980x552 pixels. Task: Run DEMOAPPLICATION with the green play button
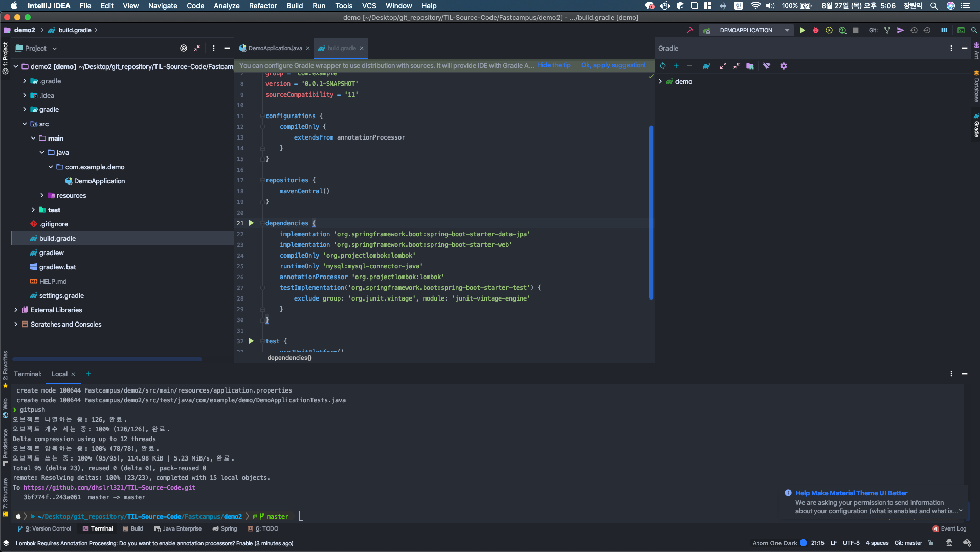(803, 30)
